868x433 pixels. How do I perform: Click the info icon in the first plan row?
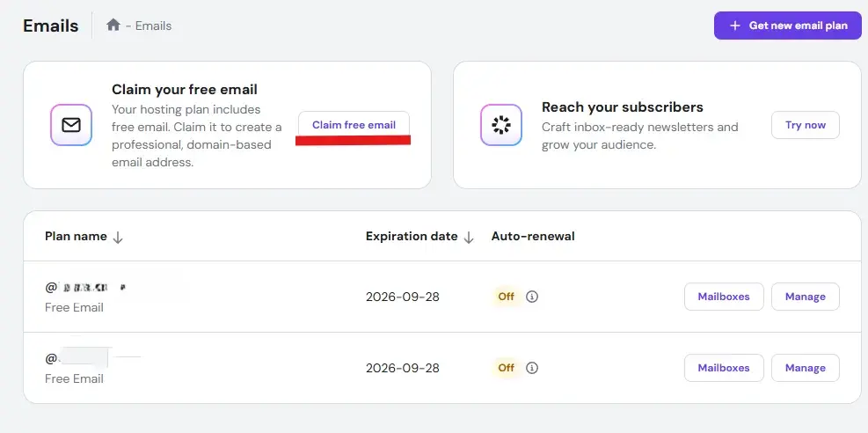click(x=531, y=297)
